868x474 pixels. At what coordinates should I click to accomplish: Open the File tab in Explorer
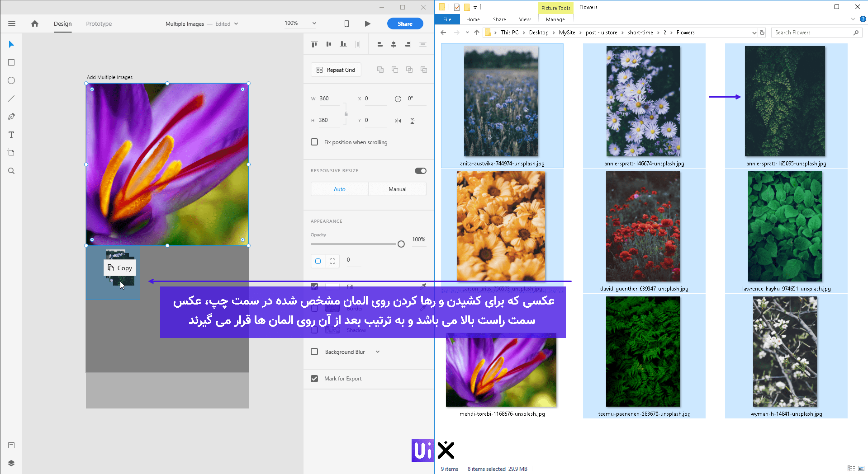(447, 19)
